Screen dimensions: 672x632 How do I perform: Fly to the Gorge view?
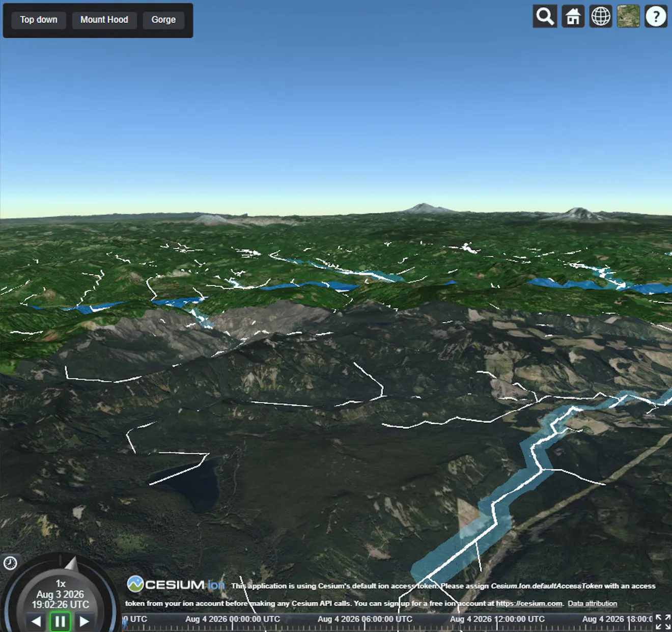[163, 20]
